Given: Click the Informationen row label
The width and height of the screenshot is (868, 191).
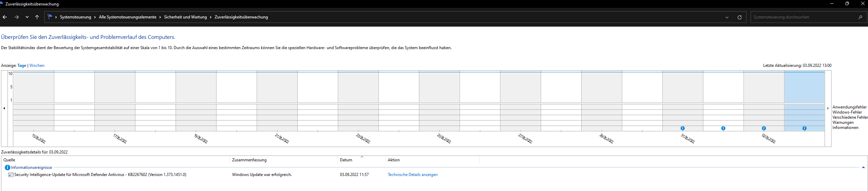Looking at the screenshot, I should coord(845,128).
